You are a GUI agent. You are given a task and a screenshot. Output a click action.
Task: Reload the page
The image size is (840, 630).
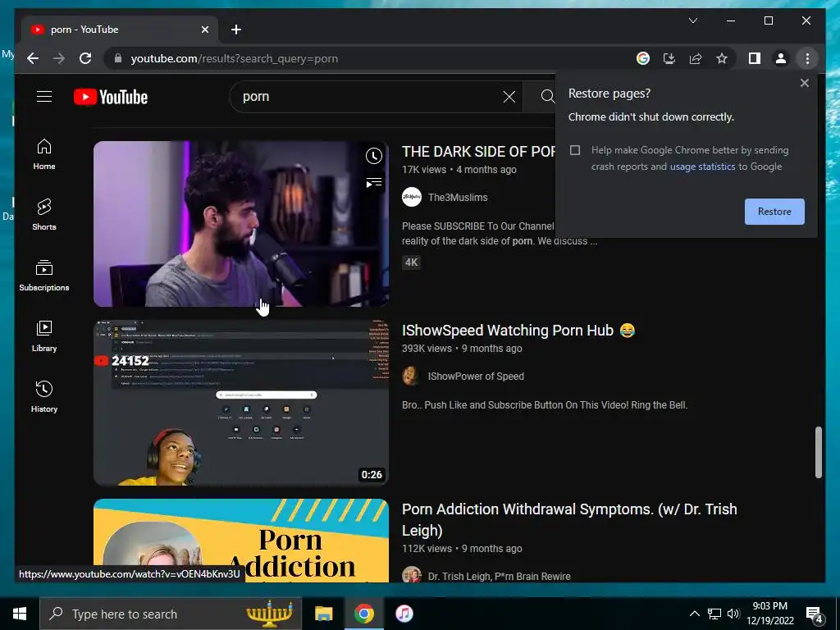(x=85, y=58)
